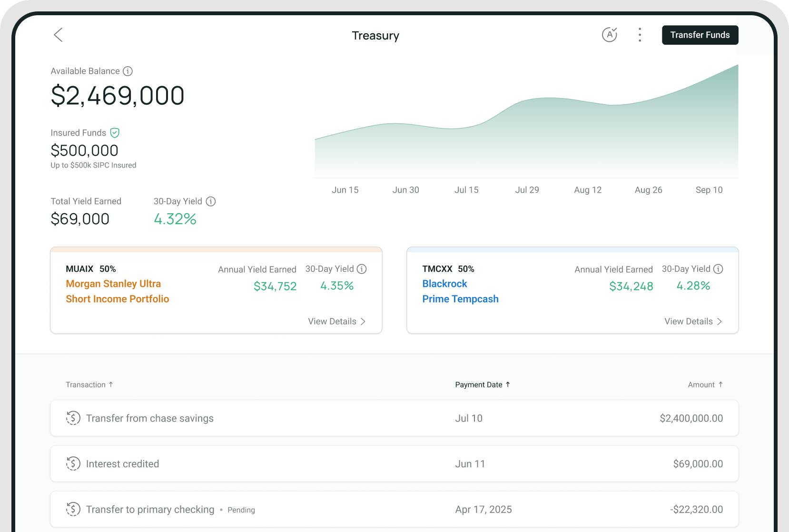This screenshot has height=532, width=789.
Task: Open MUAIX card 30-Day Yield info icon
Action: click(362, 269)
